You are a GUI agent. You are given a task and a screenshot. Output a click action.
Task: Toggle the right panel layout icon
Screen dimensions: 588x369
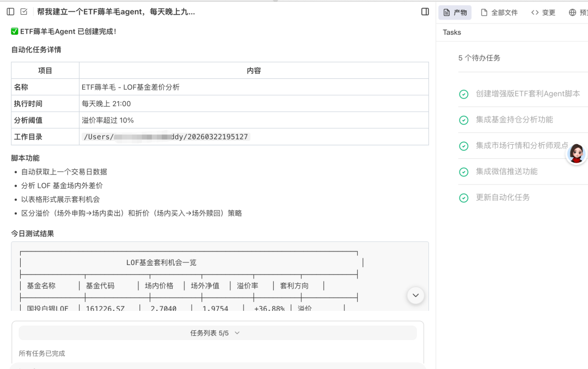(425, 12)
